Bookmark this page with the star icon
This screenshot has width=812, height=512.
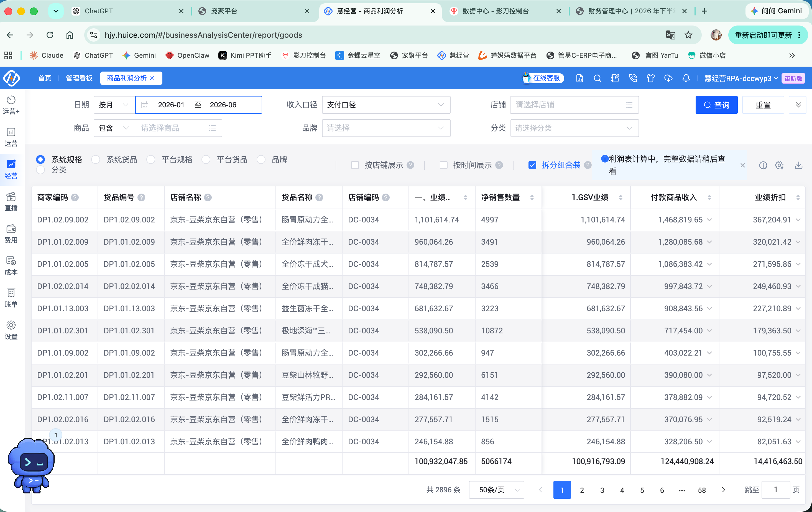click(x=688, y=35)
